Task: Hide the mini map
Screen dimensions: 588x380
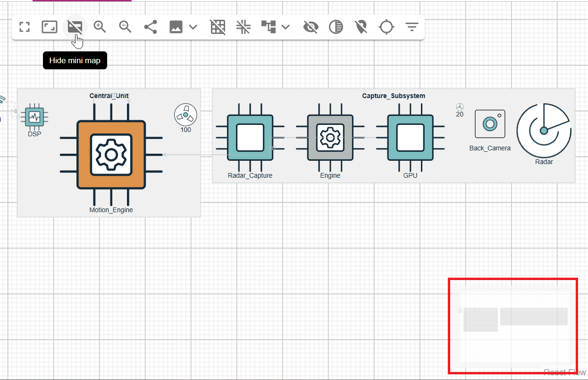Action: tap(75, 27)
